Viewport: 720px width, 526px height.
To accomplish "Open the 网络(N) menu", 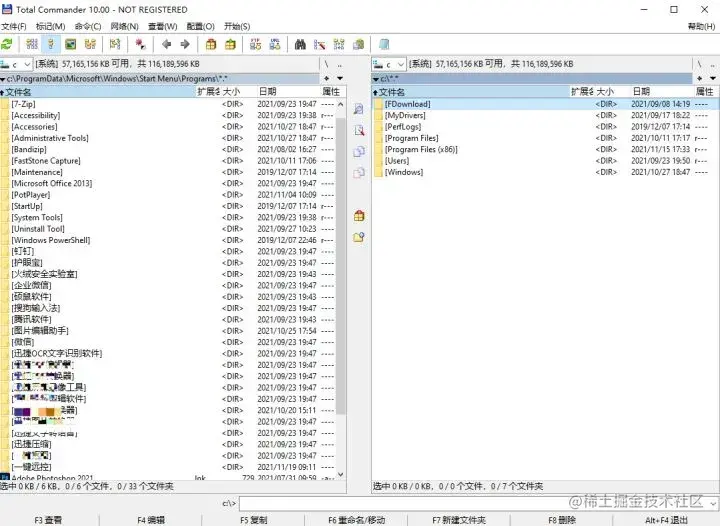I will tap(124, 27).
